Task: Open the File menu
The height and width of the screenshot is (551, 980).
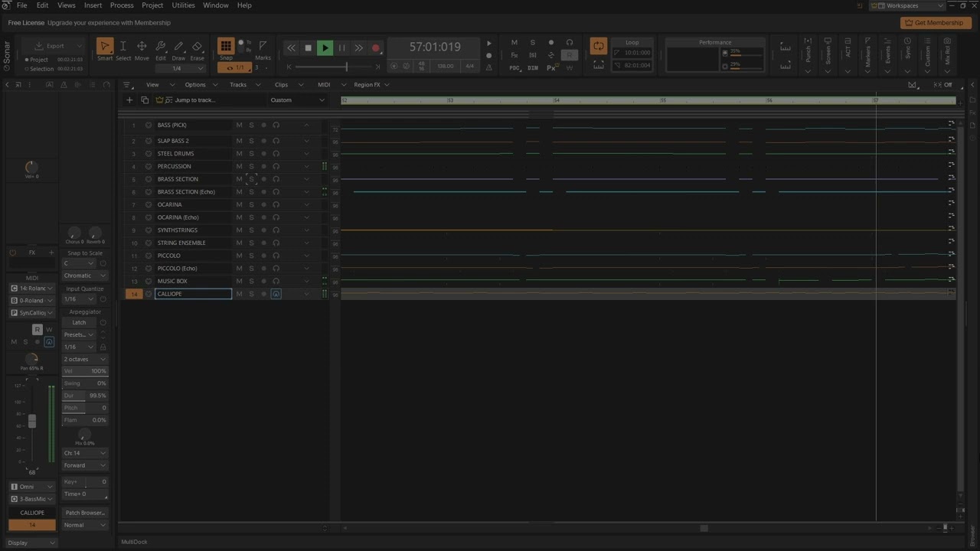Action: pyautogui.click(x=22, y=5)
